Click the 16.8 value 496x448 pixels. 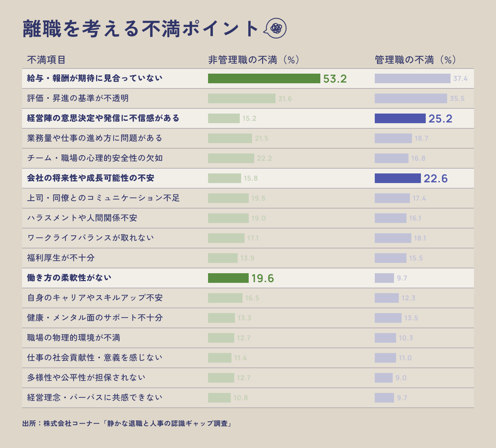tap(418, 158)
